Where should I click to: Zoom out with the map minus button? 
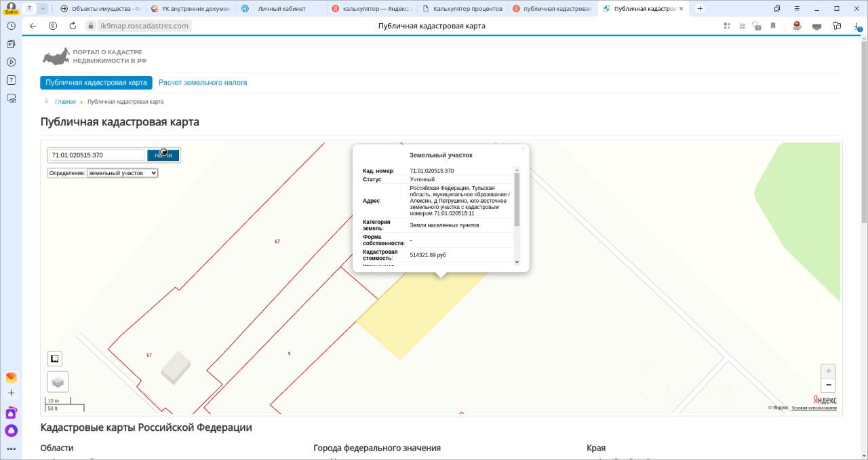tap(828, 385)
